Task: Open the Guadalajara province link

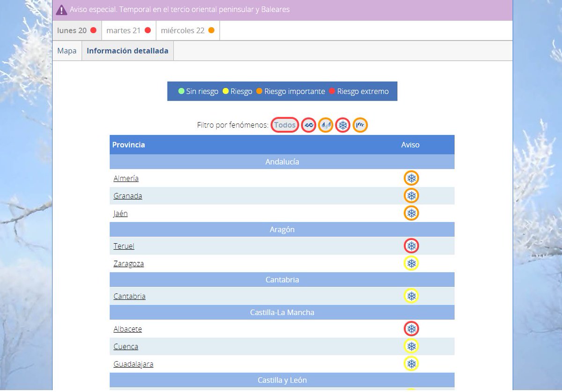Action: pos(133,364)
